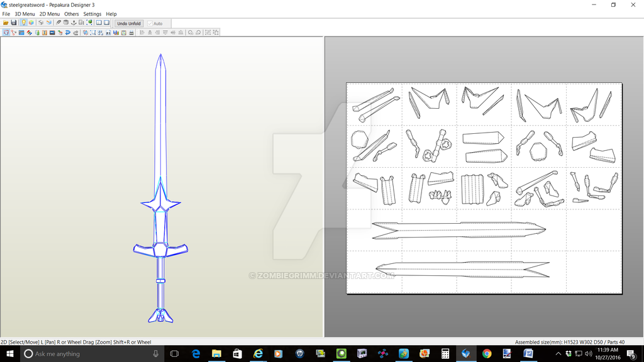Select the Select/Move tool icon
644x362 pixels.
(6, 33)
